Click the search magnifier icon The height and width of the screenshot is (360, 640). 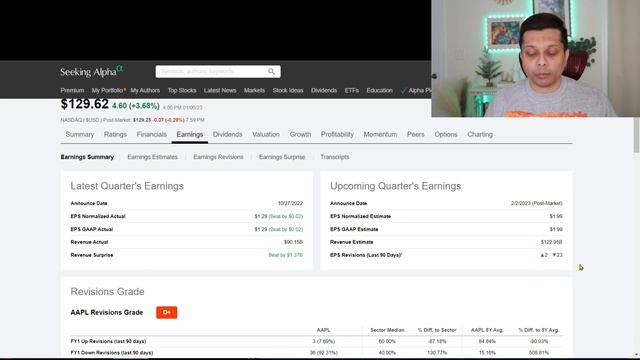[271, 71]
